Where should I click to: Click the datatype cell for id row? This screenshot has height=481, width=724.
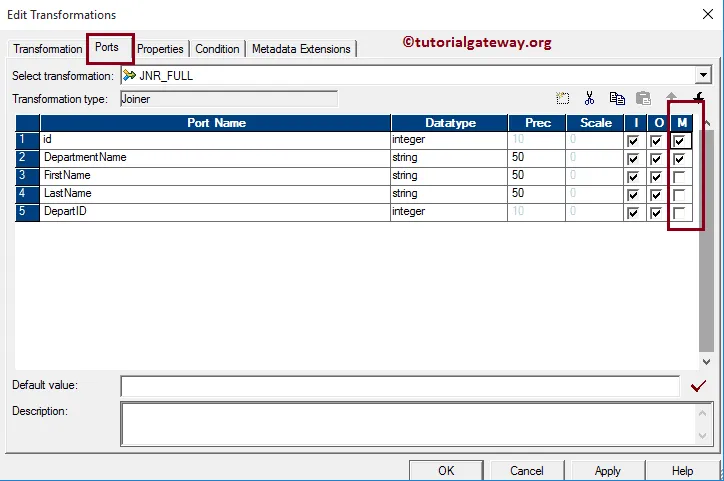click(449, 140)
